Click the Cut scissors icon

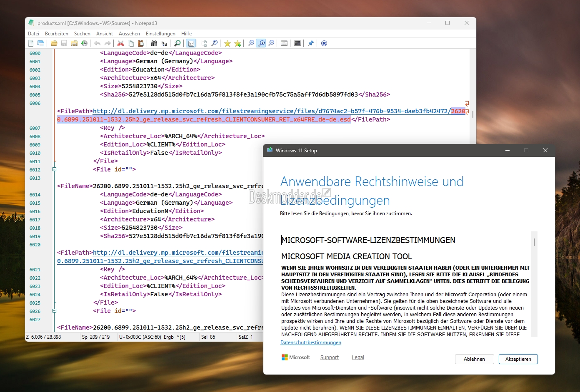[121, 43]
